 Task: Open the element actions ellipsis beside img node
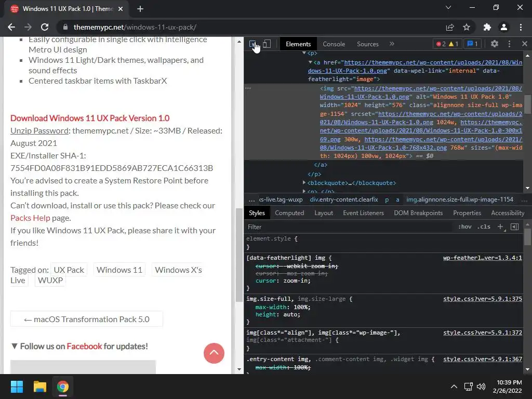[248, 88]
